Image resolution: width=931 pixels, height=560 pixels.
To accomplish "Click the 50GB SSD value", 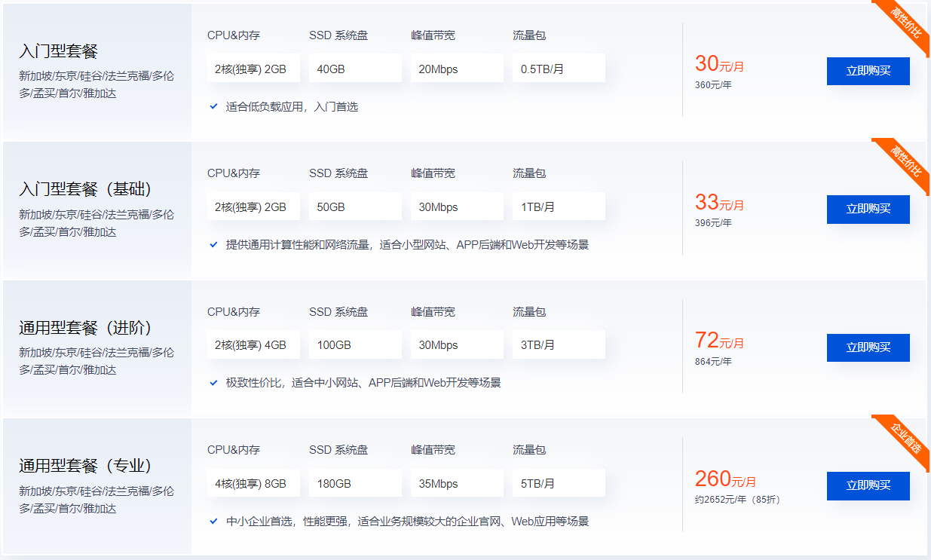I will [x=355, y=207].
